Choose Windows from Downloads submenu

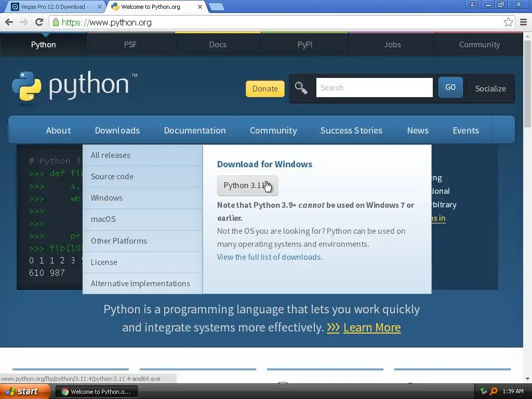[x=142, y=198]
